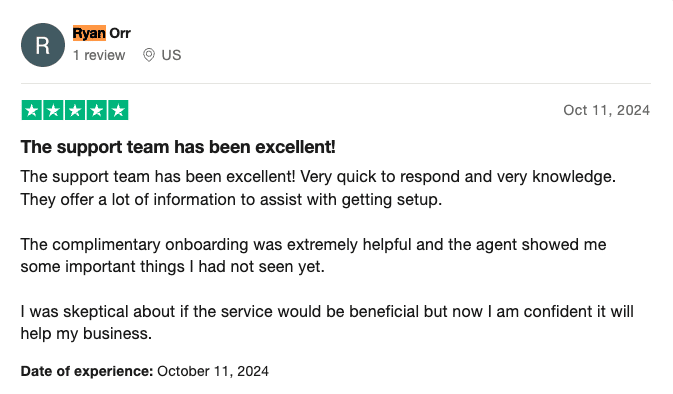This screenshot has height=394, width=673.
Task: Open reviewer name Ryan Orr
Action: [x=101, y=33]
